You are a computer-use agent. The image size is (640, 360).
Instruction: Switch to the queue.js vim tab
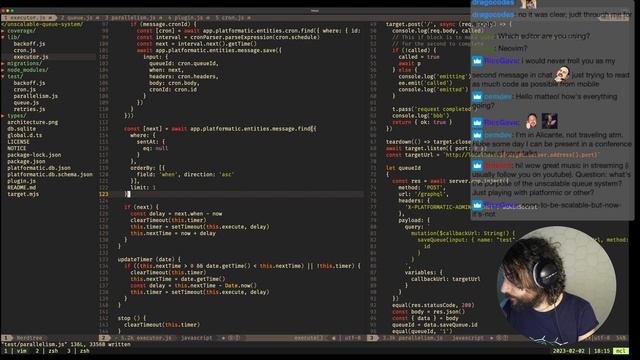[x=80, y=18]
